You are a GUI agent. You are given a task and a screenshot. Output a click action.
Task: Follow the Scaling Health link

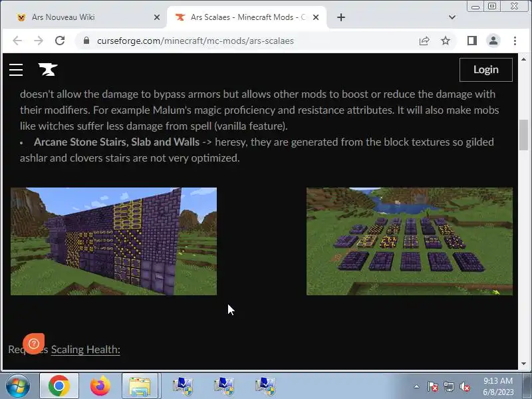(x=86, y=350)
